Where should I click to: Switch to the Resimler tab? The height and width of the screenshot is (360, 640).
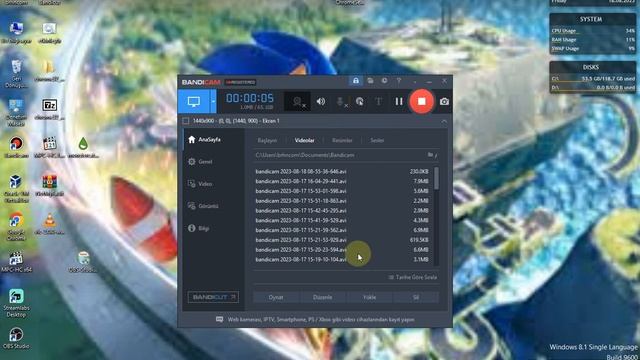342,140
